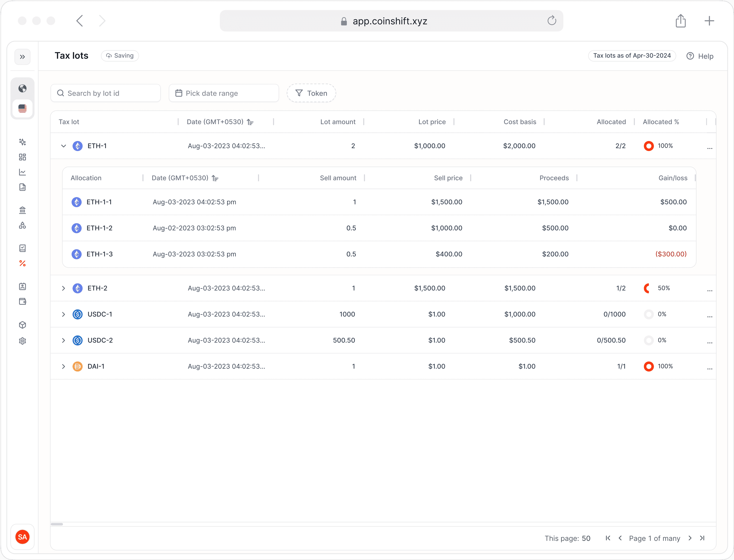Screen dimensions: 734x560
Task: Open the sparkles AI icon in sidebar
Action: (22, 142)
